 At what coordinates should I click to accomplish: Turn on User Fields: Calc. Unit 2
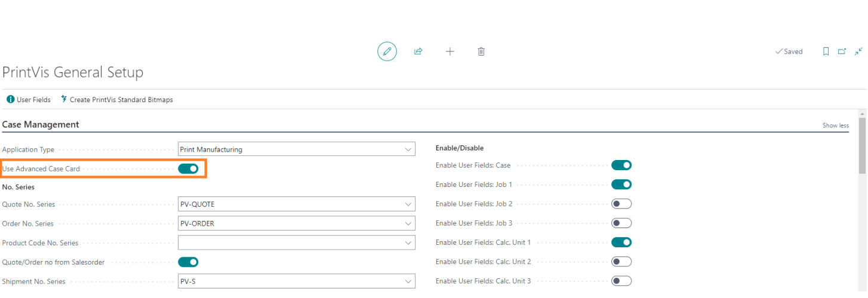pos(621,262)
